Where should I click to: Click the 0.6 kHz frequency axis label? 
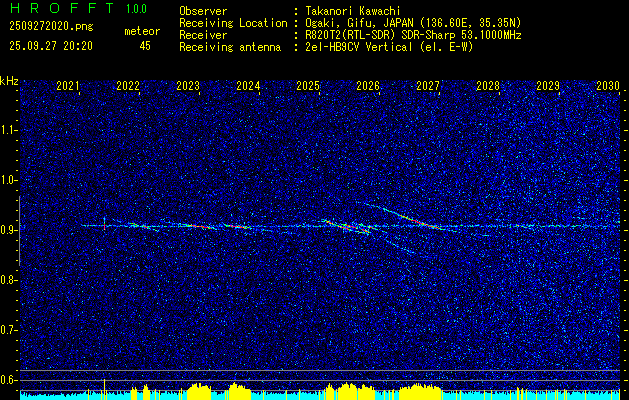pyautogui.click(x=9, y=380)
